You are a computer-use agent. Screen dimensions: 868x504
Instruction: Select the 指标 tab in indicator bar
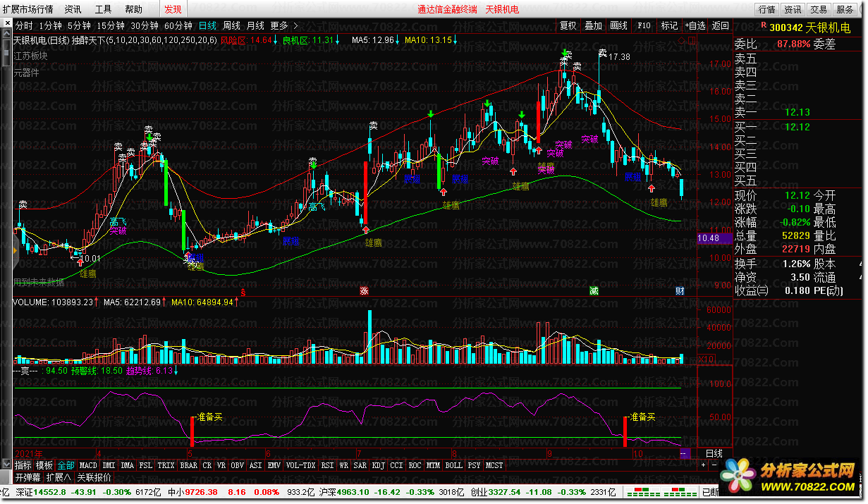pyautogui.click(x=23, y=466)
